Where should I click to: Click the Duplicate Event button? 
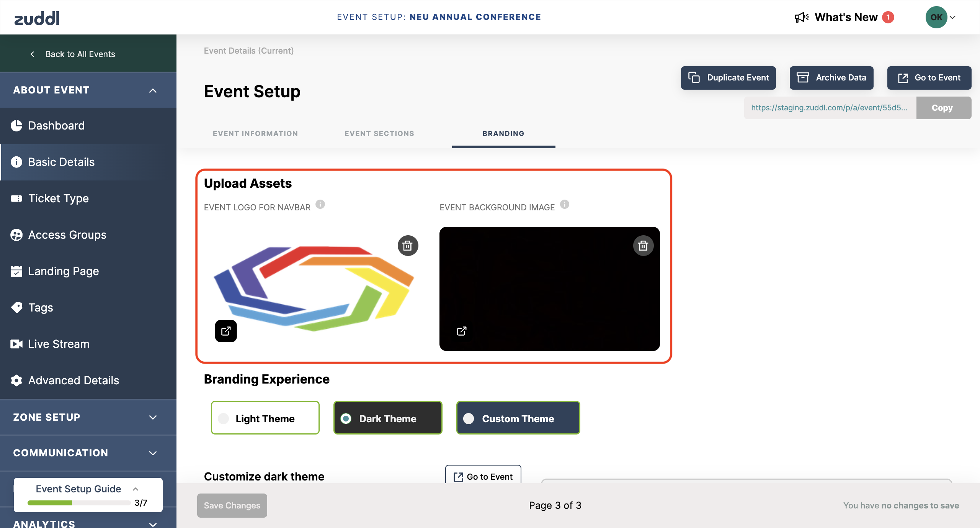coord(728,78)
